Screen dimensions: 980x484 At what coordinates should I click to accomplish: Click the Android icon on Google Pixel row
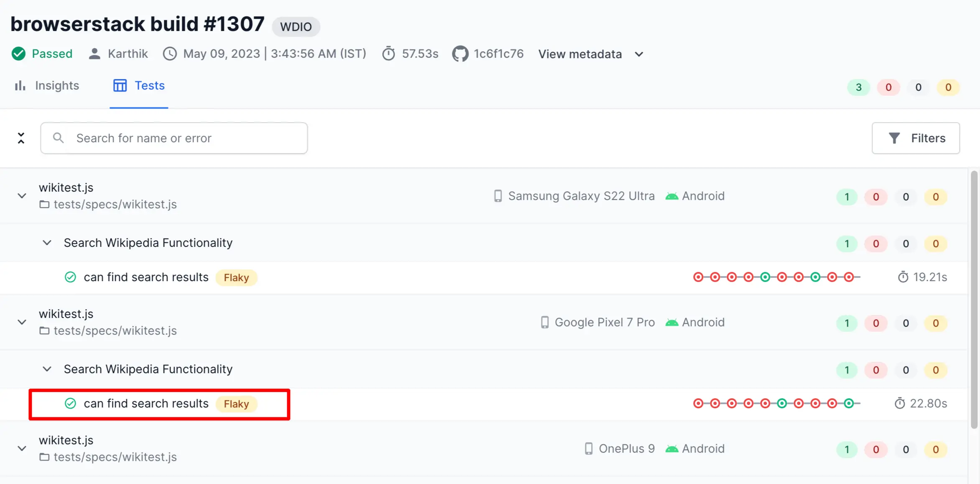671,323
